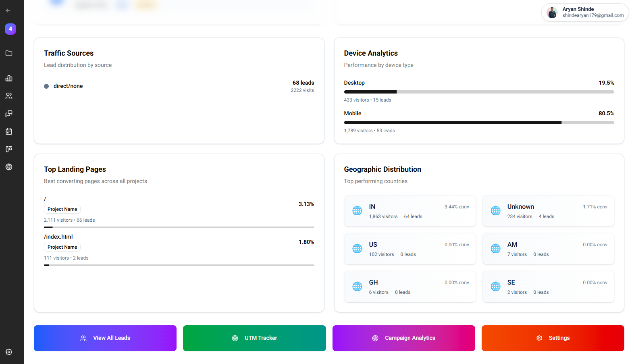Open the UTM Tracker button
The width and height of the screenshot is (634, 364).
tap(254, 338)
